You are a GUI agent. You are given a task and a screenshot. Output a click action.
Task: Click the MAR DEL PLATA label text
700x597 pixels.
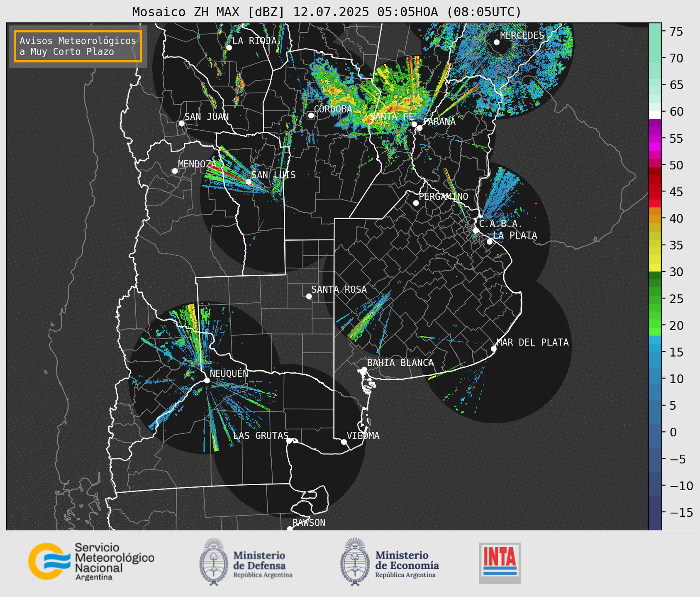click(533, 343)
